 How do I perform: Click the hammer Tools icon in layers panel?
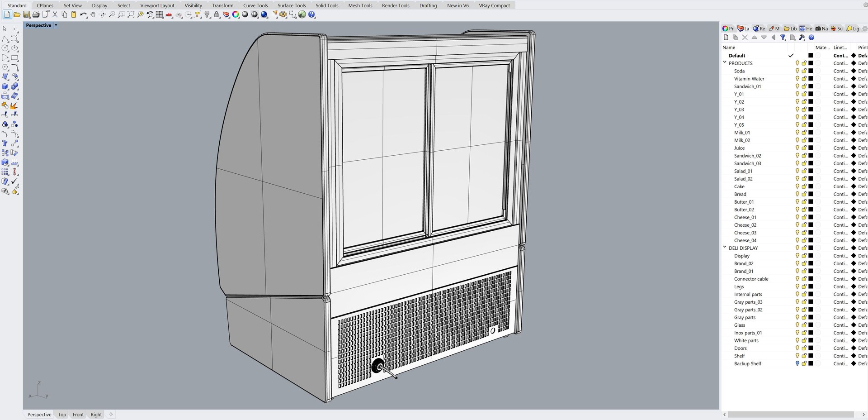[x=802, y=38]
